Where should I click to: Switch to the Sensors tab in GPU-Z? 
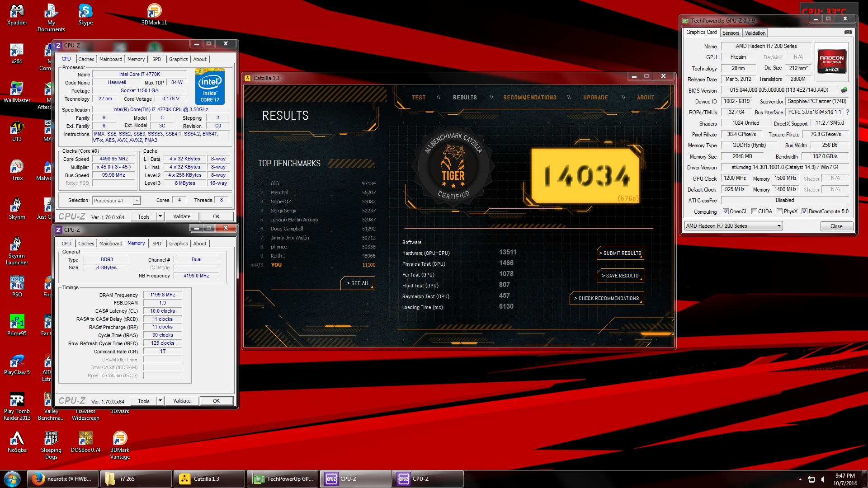tap(731, 33)
